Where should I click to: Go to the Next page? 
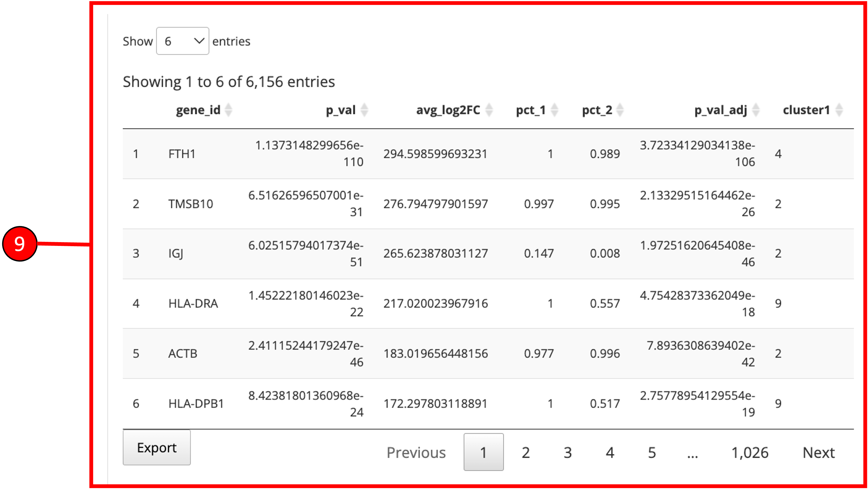(818, 452)
